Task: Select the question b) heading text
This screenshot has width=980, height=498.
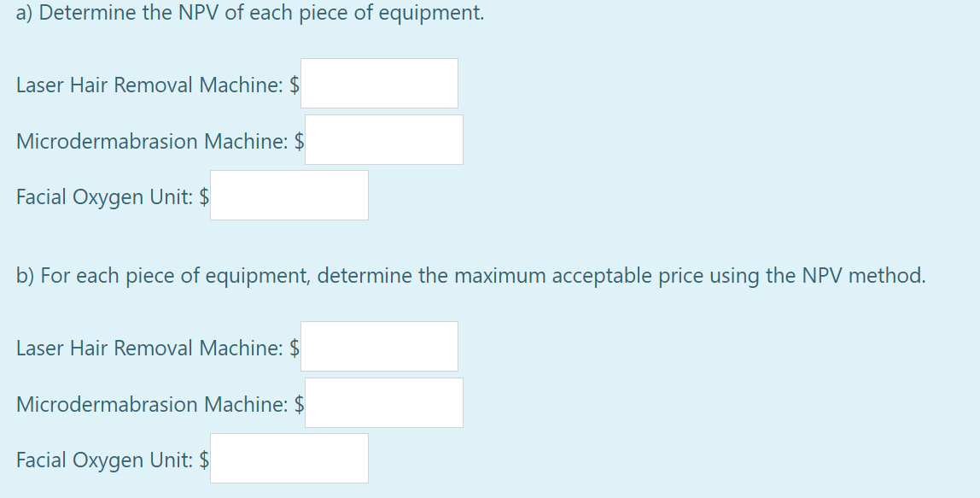Action: [470, 275]
